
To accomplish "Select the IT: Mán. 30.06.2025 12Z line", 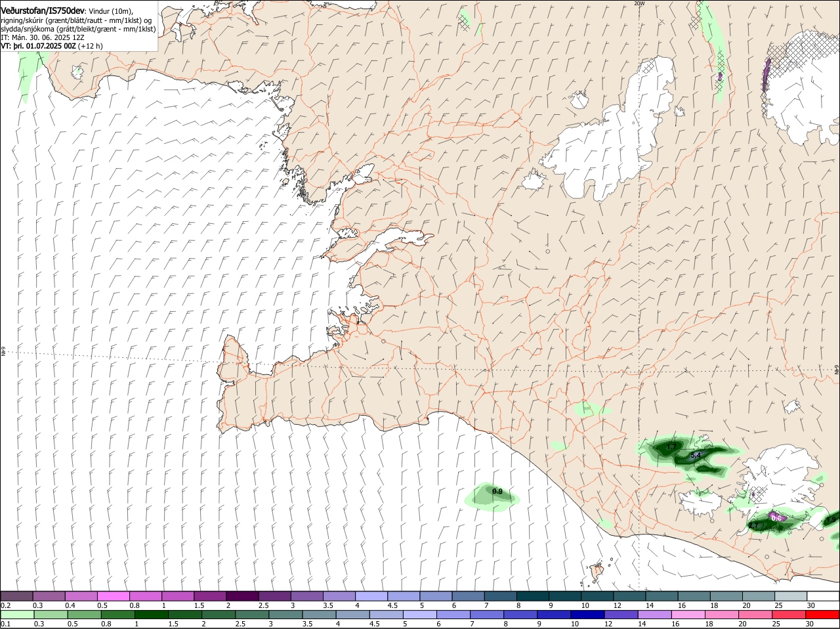I will click(x=43, y=37).
